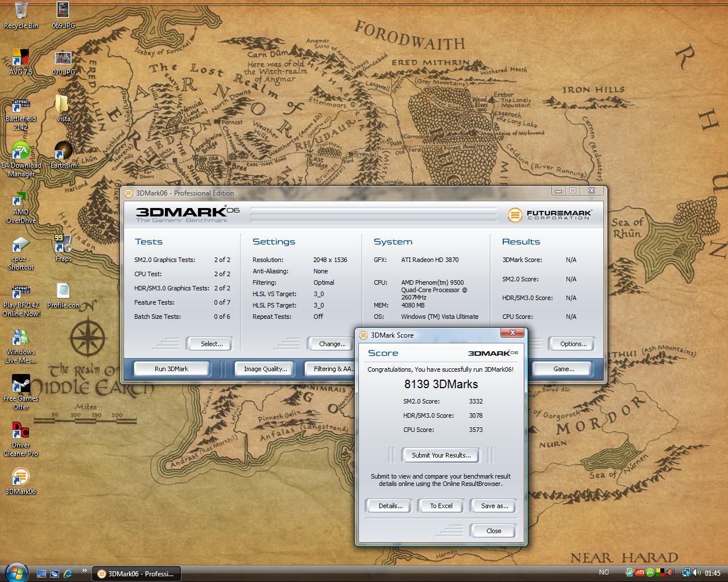Launch the Earthsim desktop shortcut
Image resolution: width=728 pixels, height=582 pixels.
click(x=63, y=155)
